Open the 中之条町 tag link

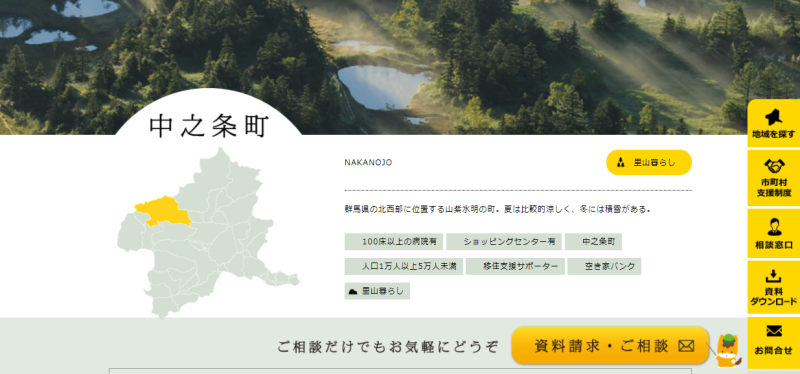593,242
